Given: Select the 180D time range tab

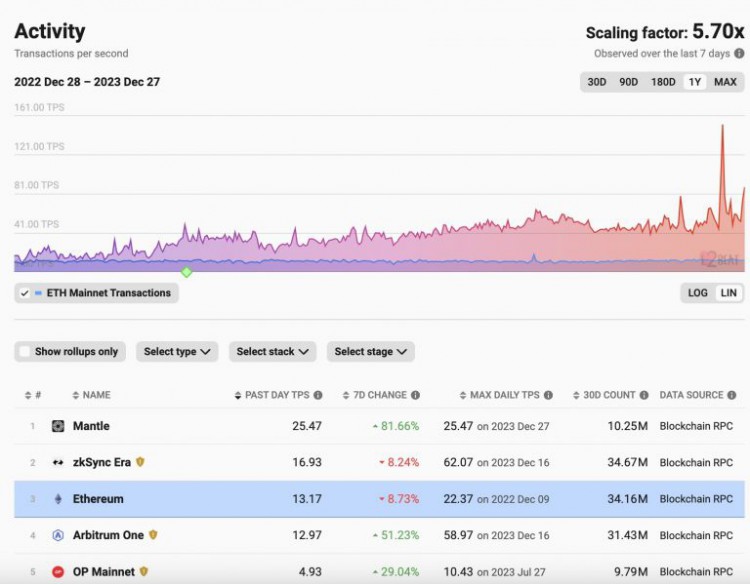Looking at the screenshot, I should click(x=663, y=82).
